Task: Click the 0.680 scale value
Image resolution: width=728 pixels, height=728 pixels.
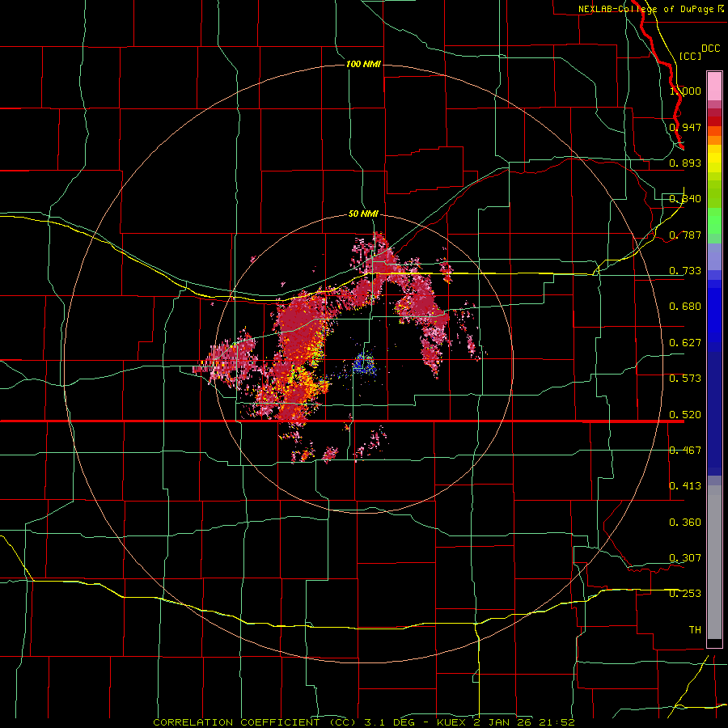Action: click(685, 307)
